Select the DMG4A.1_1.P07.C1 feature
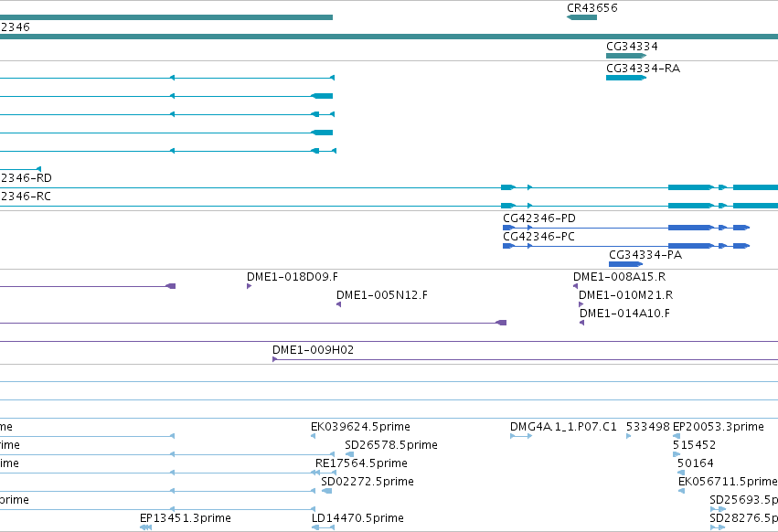The image size is (778, 532). [521, 436]
